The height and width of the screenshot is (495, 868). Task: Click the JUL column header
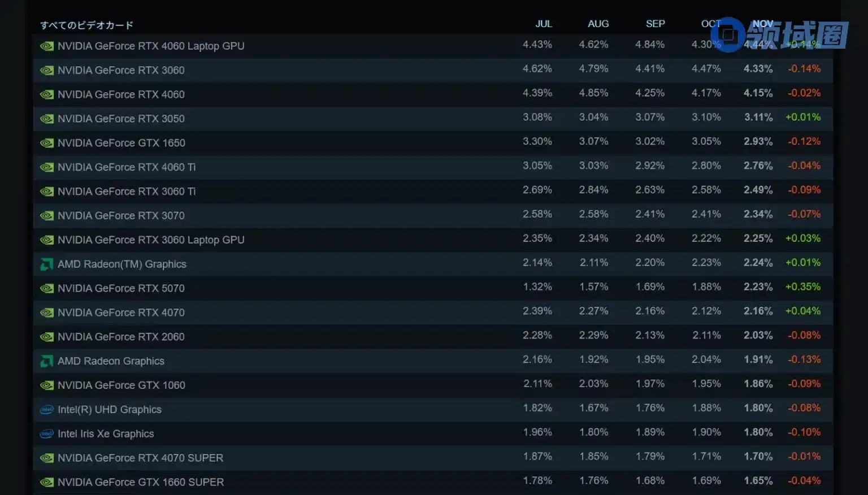pos(544,24)
